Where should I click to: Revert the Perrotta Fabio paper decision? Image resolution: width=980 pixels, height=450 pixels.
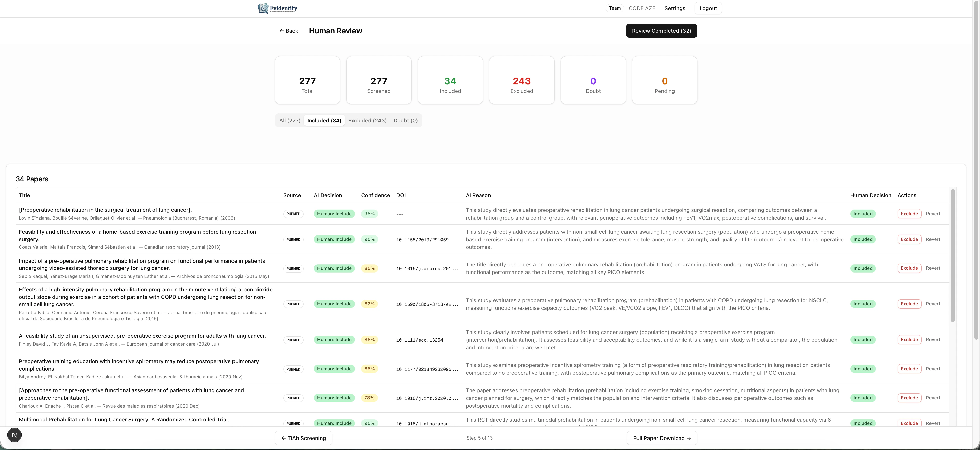click(x=933, y=304)
